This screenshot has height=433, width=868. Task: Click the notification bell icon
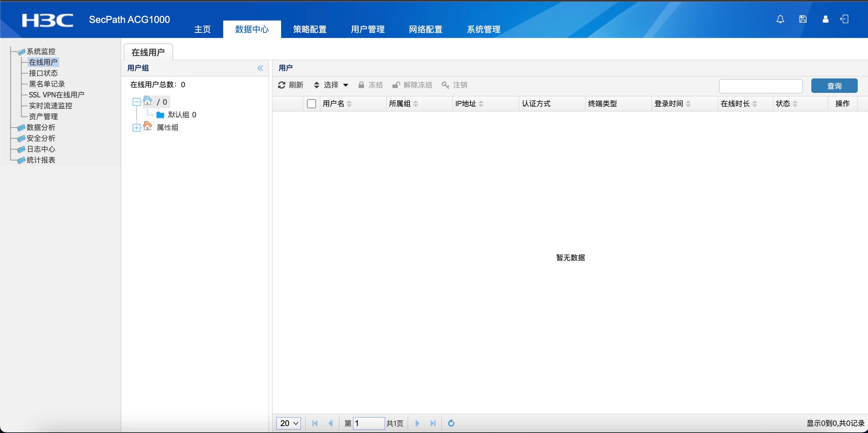[x=780, y=19]
